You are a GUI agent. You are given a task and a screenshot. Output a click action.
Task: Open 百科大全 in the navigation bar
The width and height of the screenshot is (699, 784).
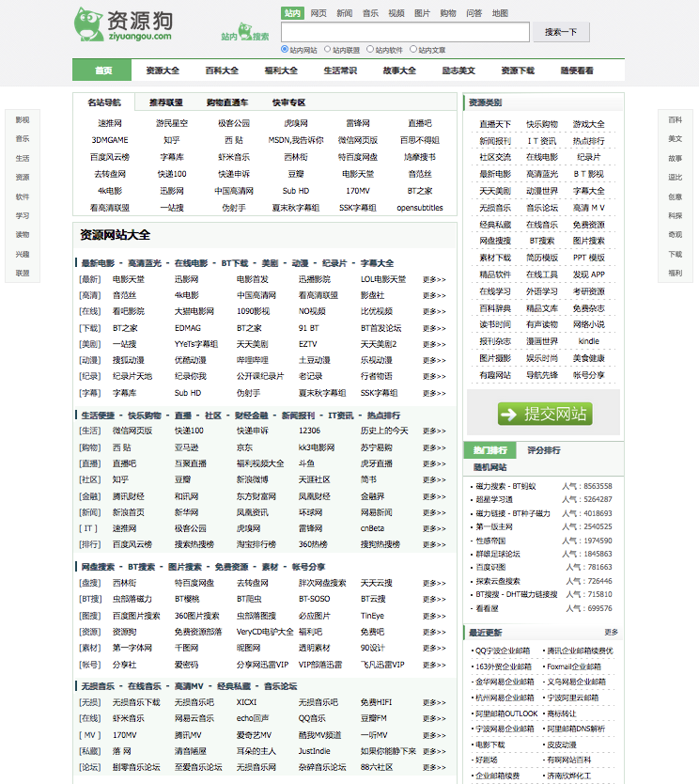click(x=222, y=71)
